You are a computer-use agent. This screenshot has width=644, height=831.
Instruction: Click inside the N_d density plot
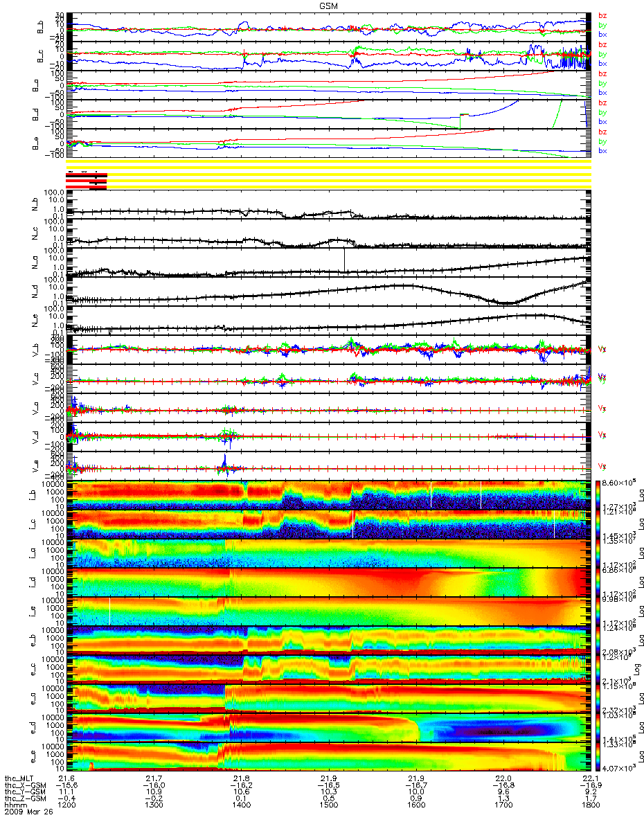(x=330, y=293)
